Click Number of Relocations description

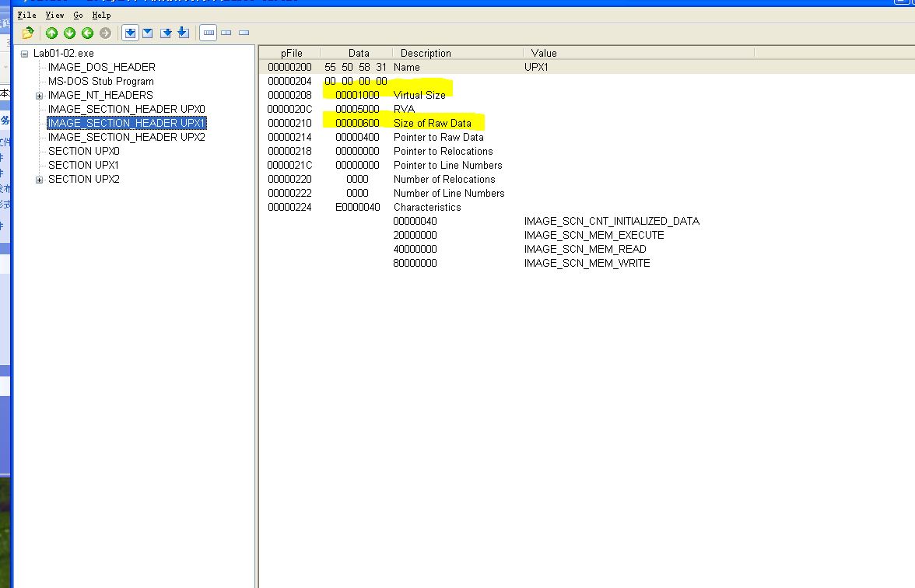445,179
